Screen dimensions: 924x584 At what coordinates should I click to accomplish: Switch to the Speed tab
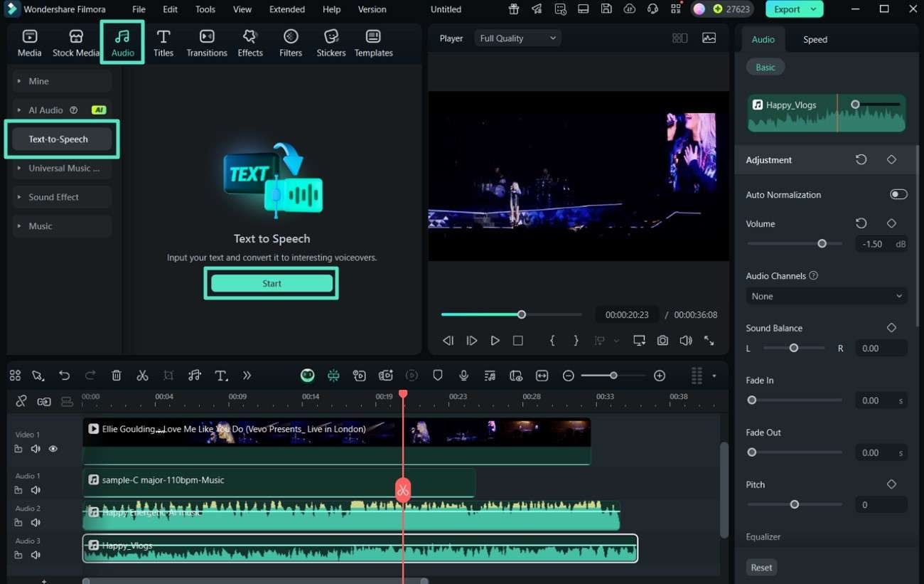[x=815, y=39]
